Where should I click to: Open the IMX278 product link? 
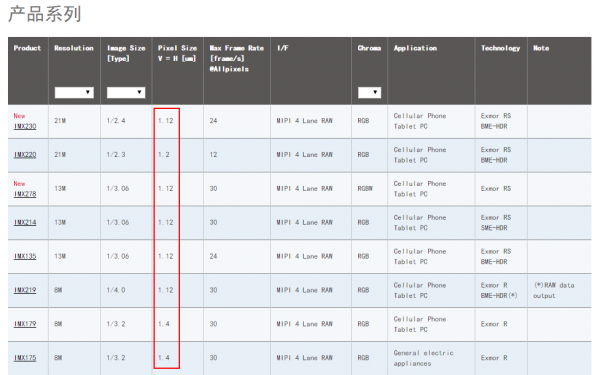pos(25,194)
